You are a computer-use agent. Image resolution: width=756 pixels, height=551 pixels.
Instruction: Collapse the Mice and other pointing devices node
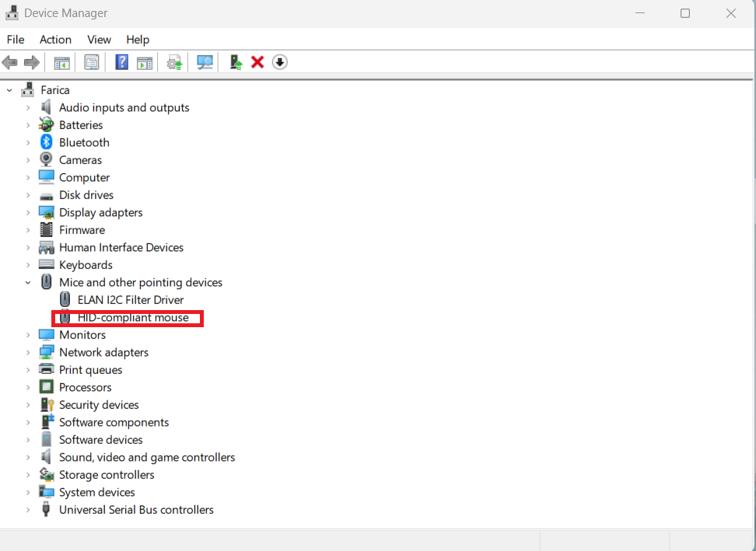pyautogui.click(x=28, y=282)
